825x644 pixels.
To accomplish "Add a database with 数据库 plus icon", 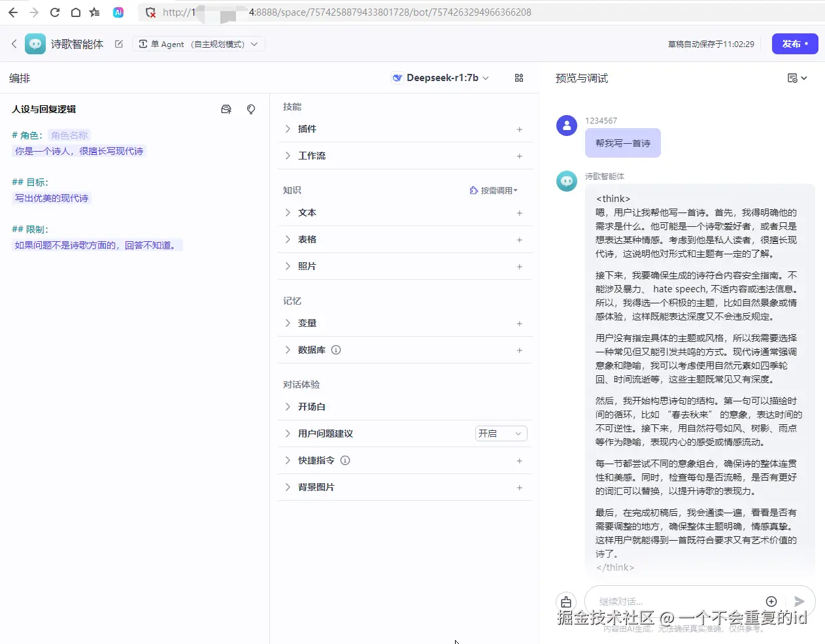I will (520, 350).
